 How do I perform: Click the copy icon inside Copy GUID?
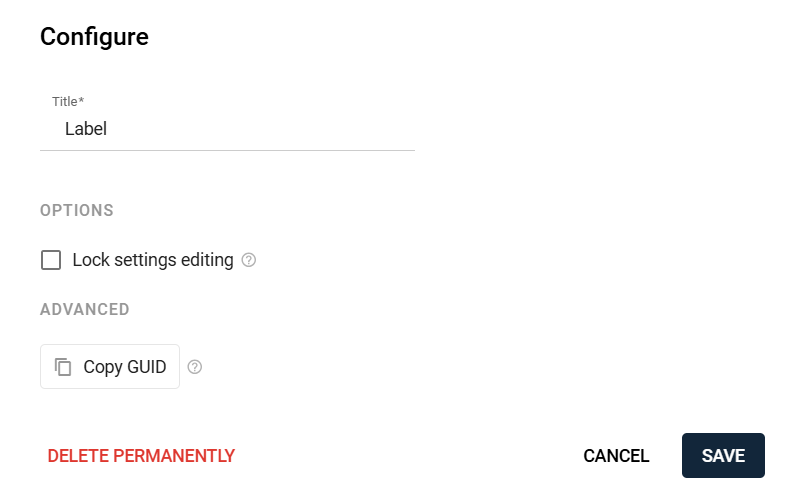(x=63, y=367)
